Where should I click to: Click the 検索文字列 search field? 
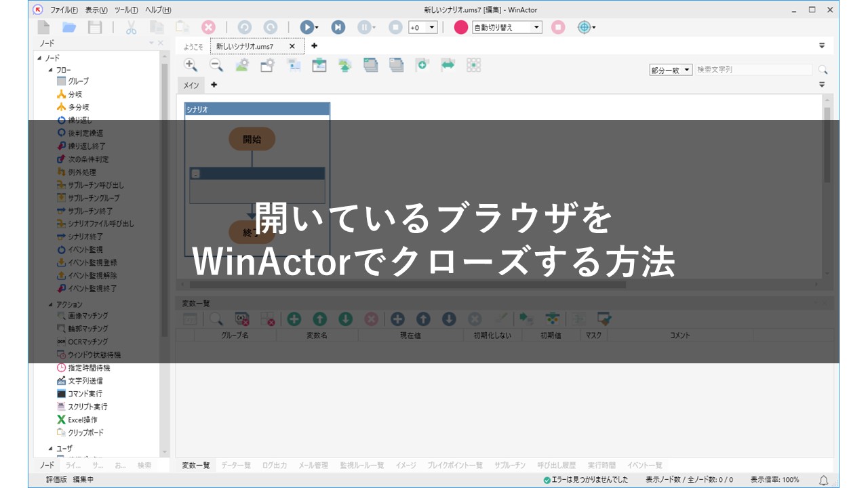coord(753,70)
